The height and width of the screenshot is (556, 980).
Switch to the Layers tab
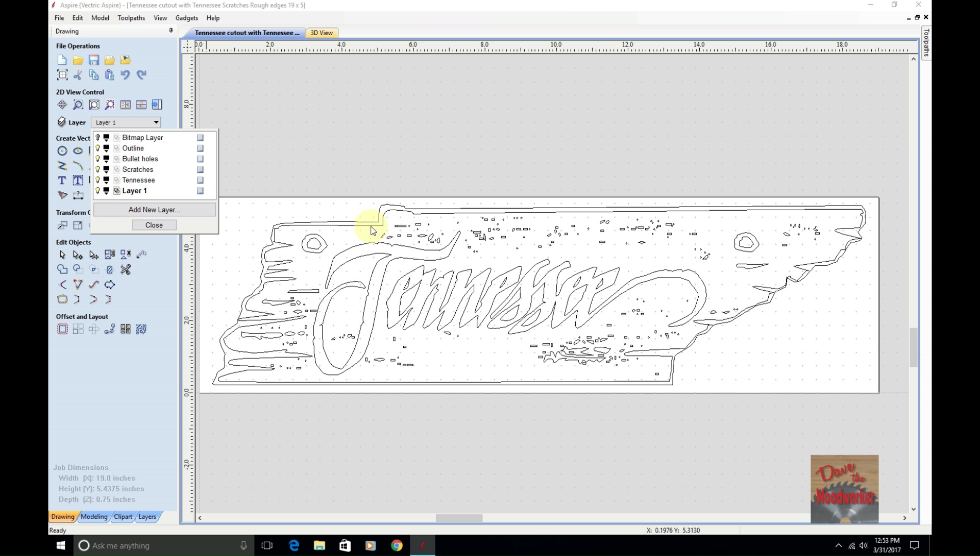pyautogui.click(x=148, y=517)
